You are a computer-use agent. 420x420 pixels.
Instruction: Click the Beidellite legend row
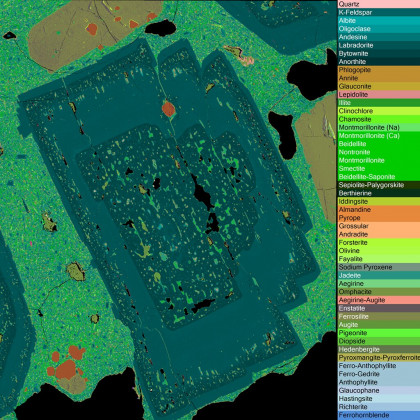[379, 144]
